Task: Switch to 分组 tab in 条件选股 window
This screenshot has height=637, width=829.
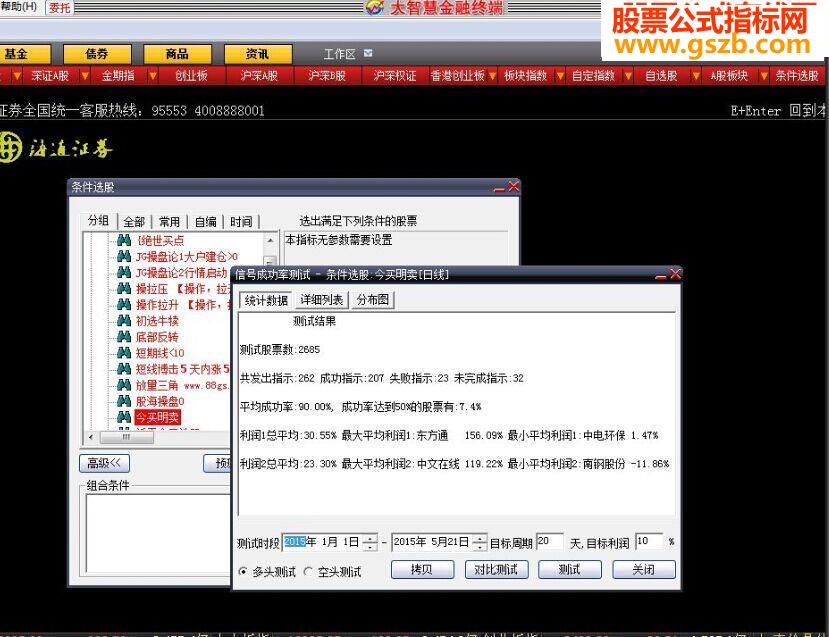Action: (x=98, y=221)
